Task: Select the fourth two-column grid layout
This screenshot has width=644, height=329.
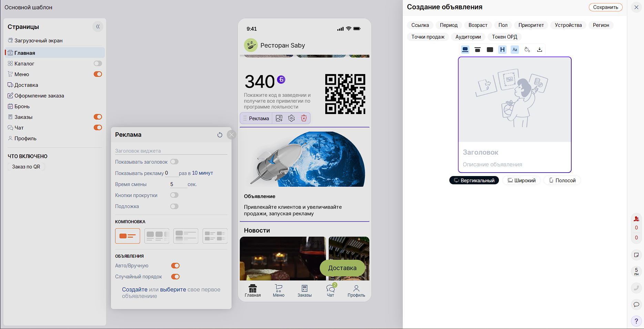Action: coord(215,236)
